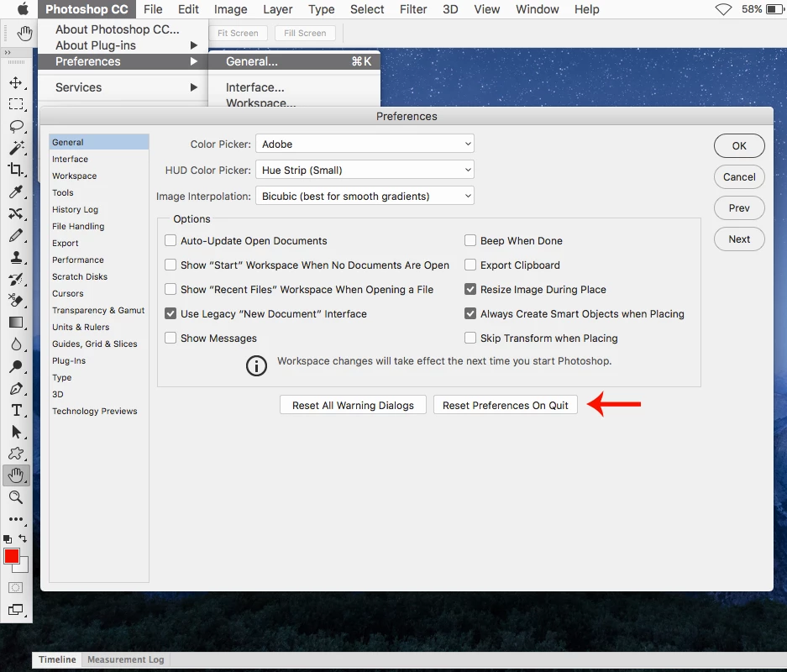The height and width of the screenshot is (672, 787).
Task: Select the Path Selection tool
Action: click(x=16, y=432)
